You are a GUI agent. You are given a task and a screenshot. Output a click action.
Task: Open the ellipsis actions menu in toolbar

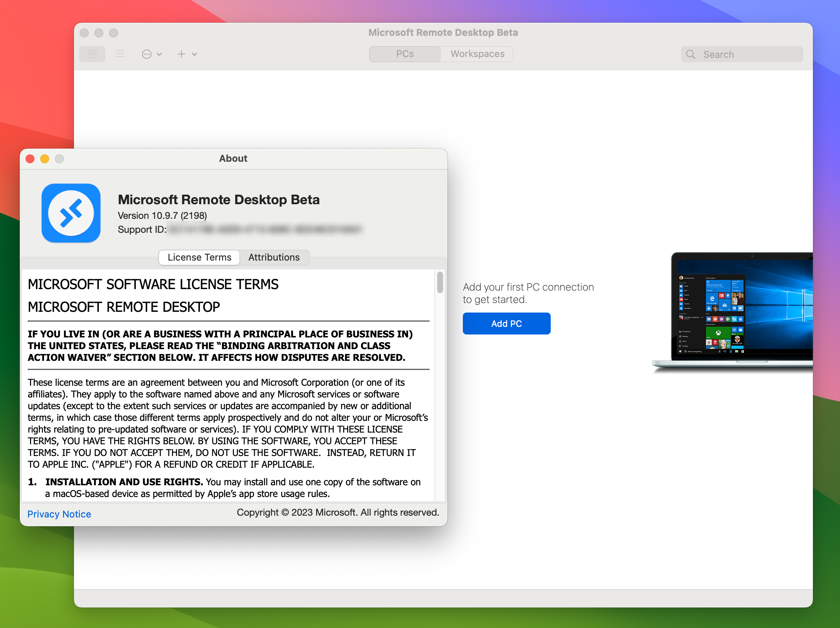point(152,54)
